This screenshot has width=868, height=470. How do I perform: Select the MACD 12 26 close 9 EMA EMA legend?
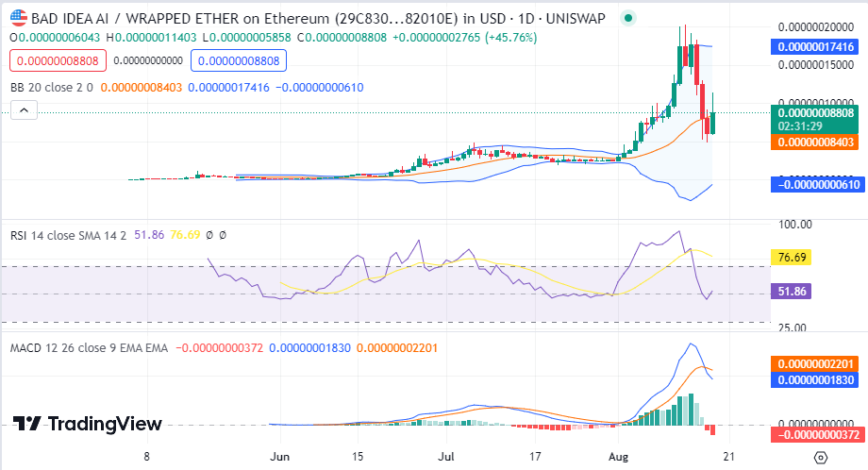click(89, 348)
